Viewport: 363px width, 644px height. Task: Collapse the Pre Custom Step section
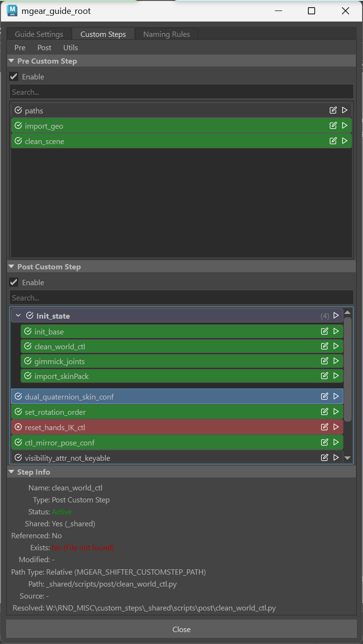click(11, 61)
